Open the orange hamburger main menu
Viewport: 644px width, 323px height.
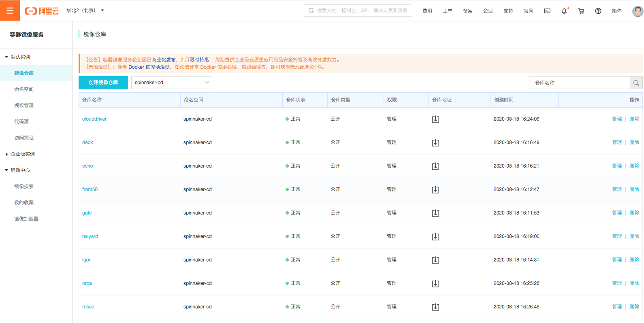coord(10,11)
